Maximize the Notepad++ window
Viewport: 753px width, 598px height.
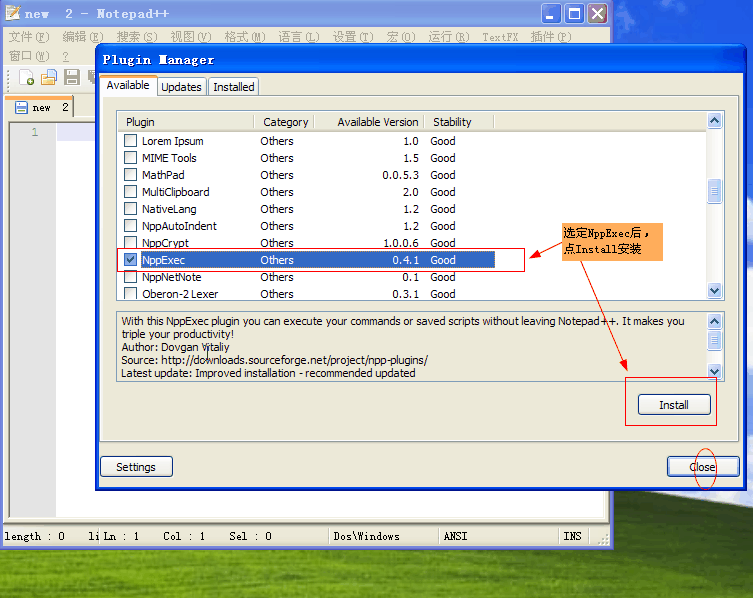[x=574, y=13]
